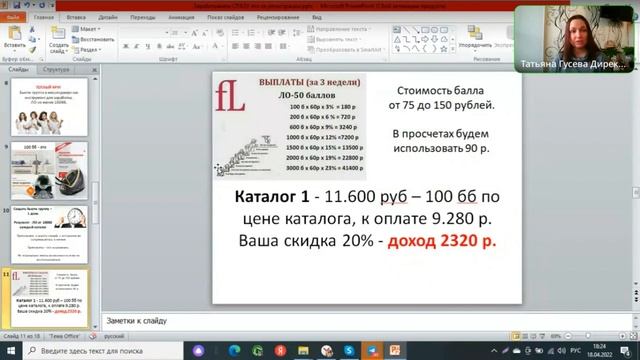Image resolution: width=640 pixels, height=360 pixels.
Task: Open the Section (Раздел) dropdown
Action: point(87,50)
